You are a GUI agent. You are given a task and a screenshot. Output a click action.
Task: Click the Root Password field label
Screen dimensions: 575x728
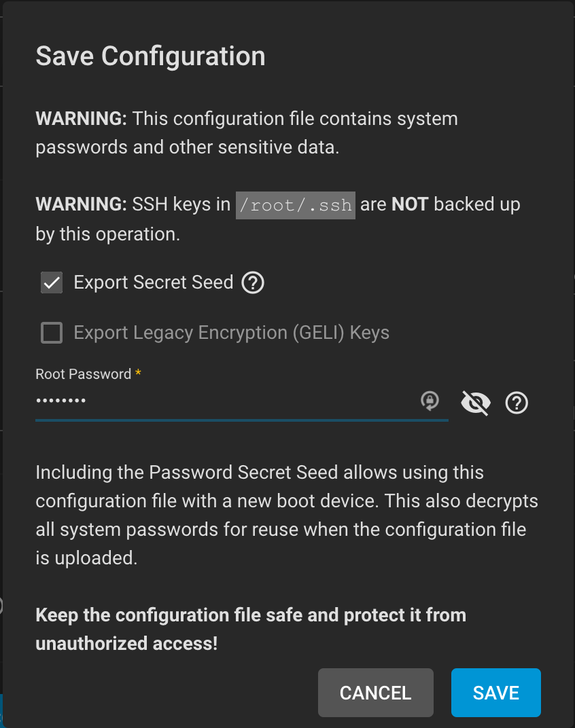[x=84, y=374]
